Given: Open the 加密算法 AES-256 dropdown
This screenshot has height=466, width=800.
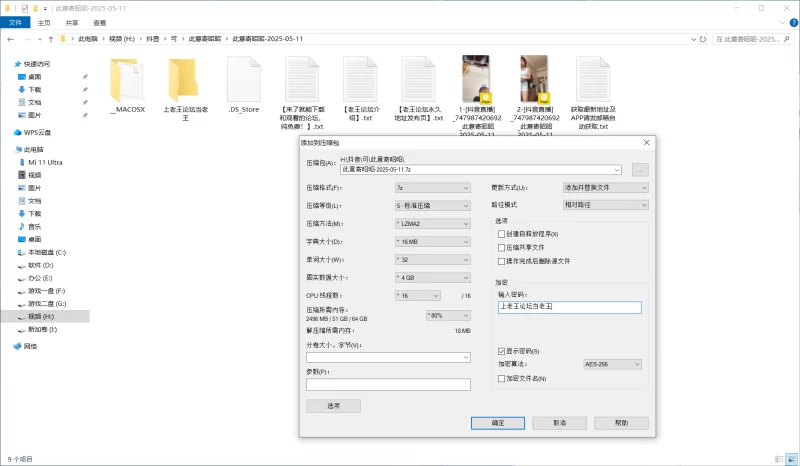Looking at the screenshot, I should tap(613, 365).
